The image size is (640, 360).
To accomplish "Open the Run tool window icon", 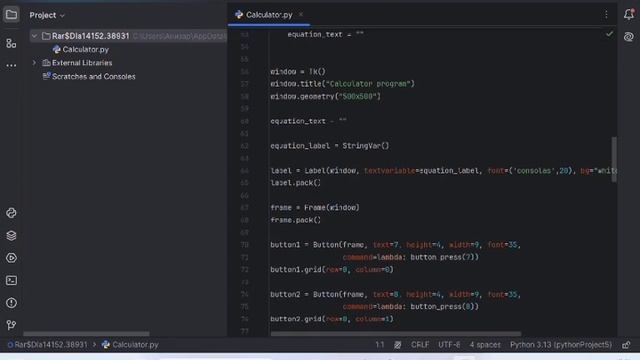I will pos(11,258).
